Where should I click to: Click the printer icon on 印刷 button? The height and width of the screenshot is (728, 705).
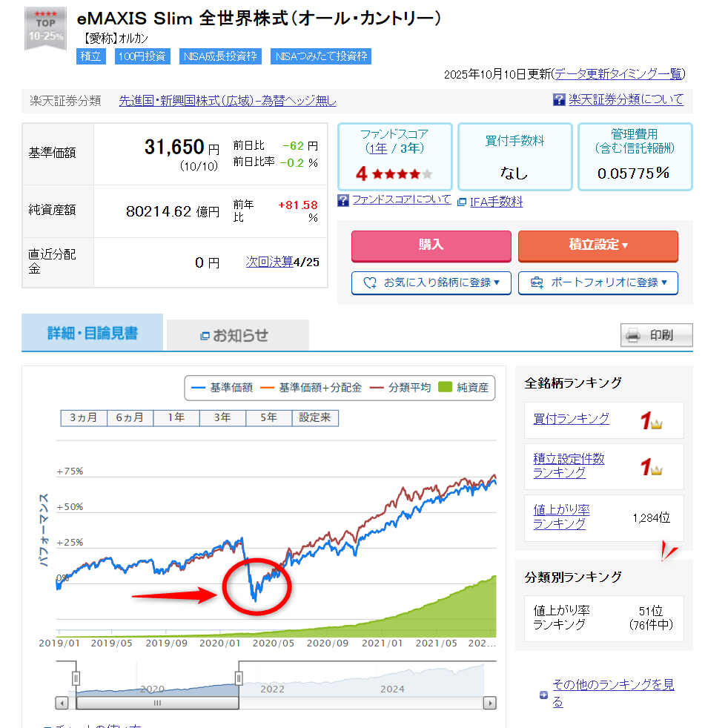pyautogui.click(x=632, y=336)
